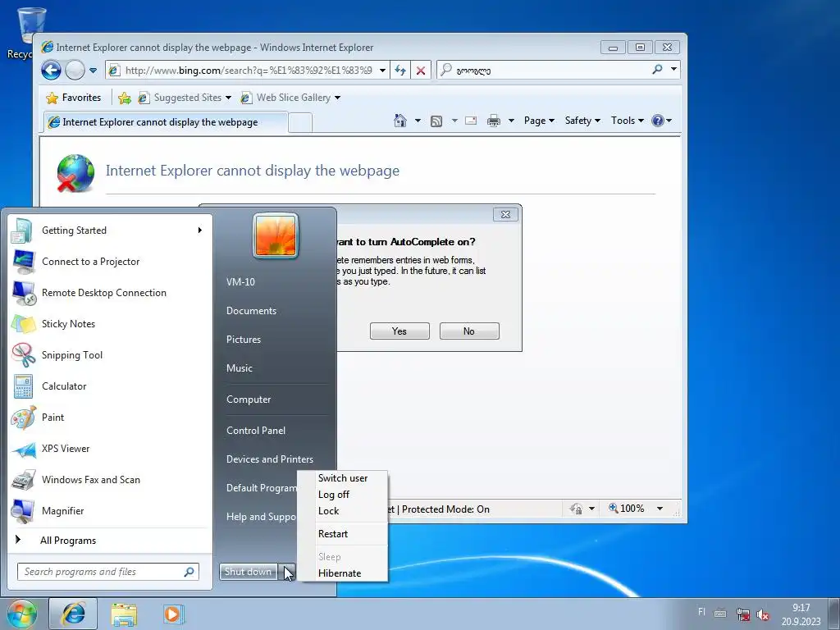840x630 pixels.
Task: Click the security lock icon in status bar
Action: [577, 509]
